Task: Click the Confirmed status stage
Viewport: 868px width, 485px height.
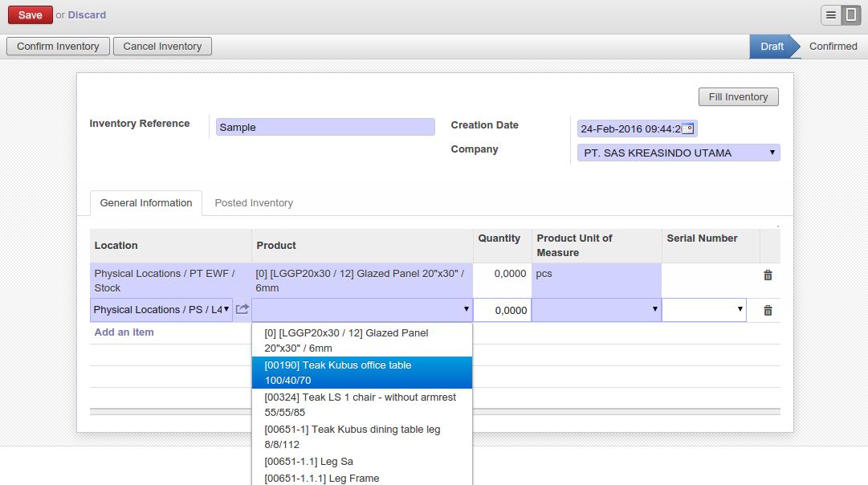Action: [833, 47]
